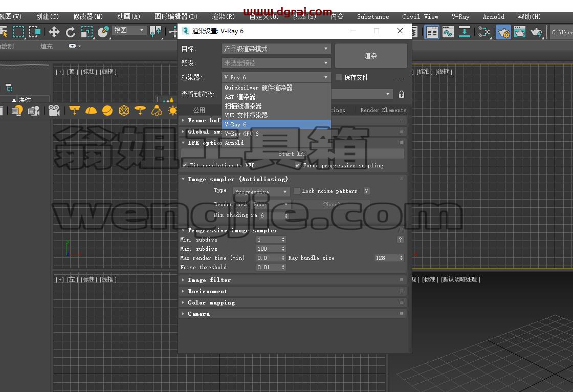
Task: Select Arnold renderer option
Action: coord(276,143)
